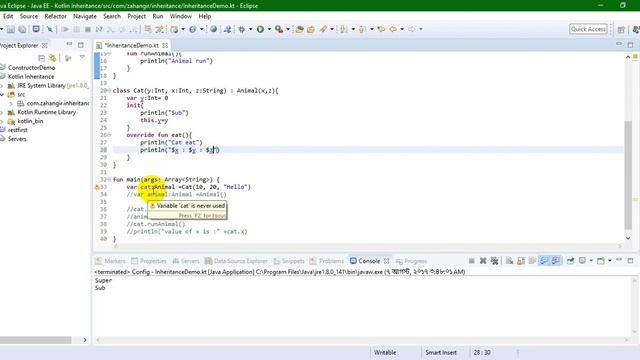Click the Save All toolbar icon
This screenshot has height=360, width=640.
tap(22, 29)
